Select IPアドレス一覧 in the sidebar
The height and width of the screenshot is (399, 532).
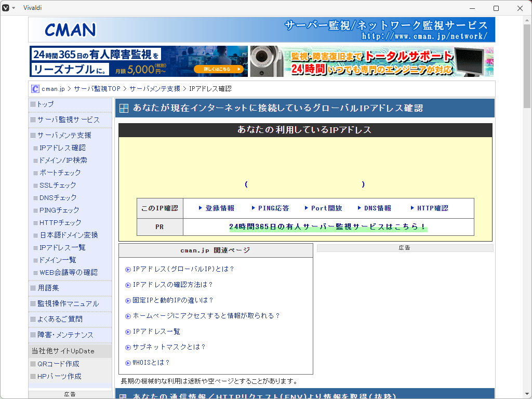click(x=62, y=248)
